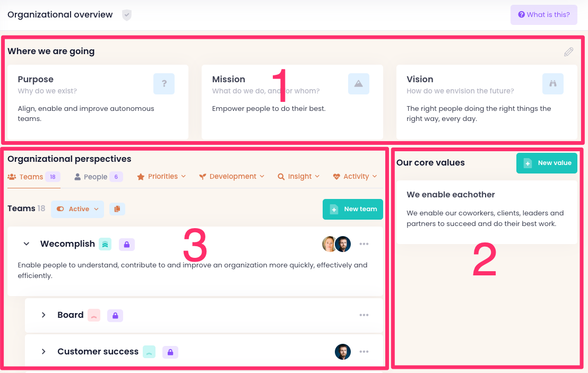588x373 pixels.
Task: Click the New value button
Action: coord(547,163)
